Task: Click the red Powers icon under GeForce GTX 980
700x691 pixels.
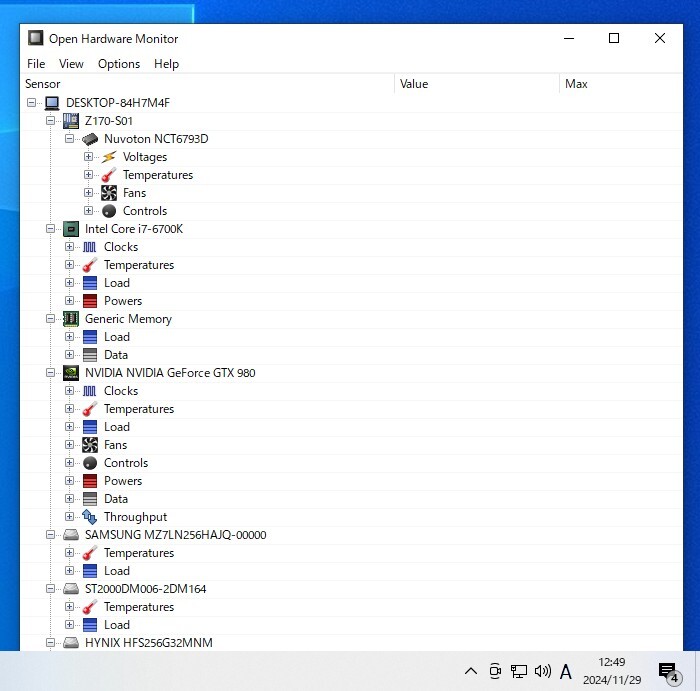Action: [x=90, y=481]
